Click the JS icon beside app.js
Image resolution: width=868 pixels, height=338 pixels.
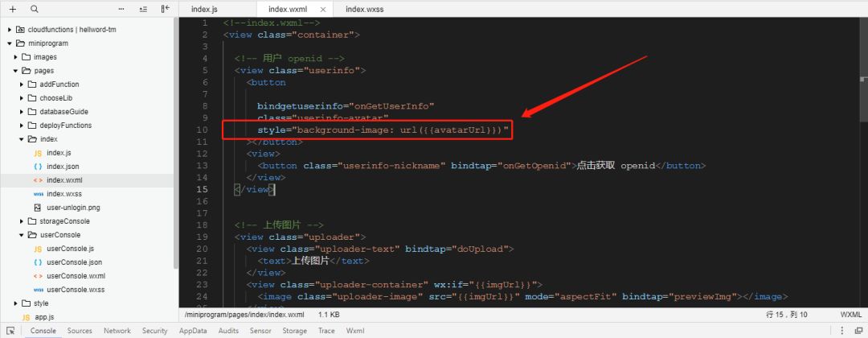click(x=26, y=318)
